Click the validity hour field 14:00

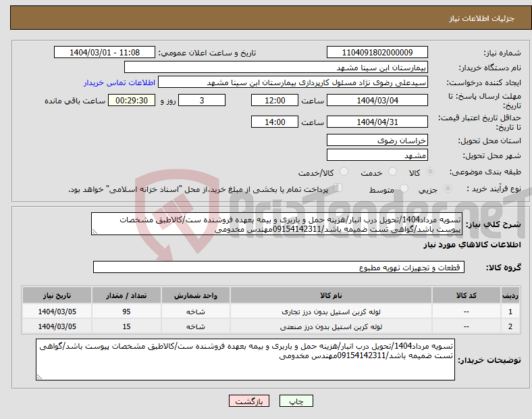(275, 122)
